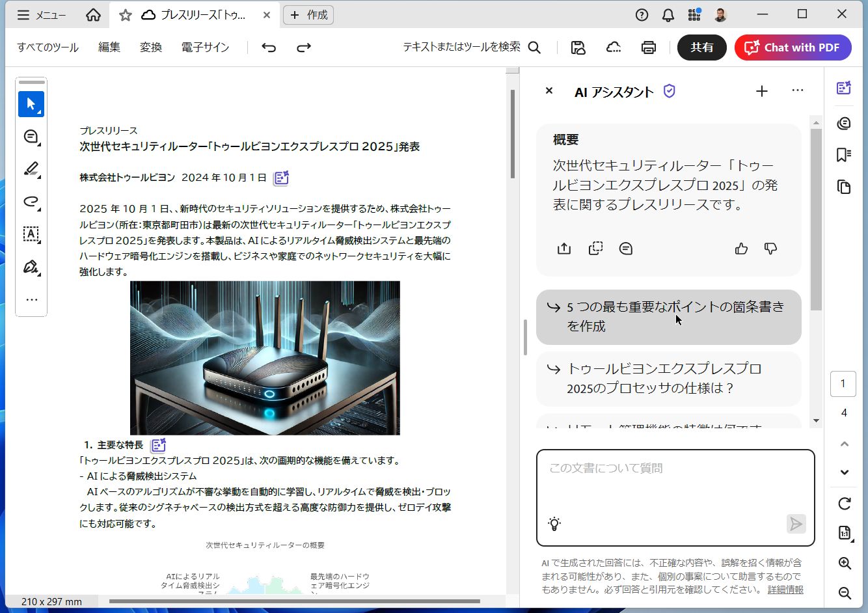Click thumbs up on summary
Image resolution: width=868 pixels, height=613 pixels.
click(x=741, y=249)
